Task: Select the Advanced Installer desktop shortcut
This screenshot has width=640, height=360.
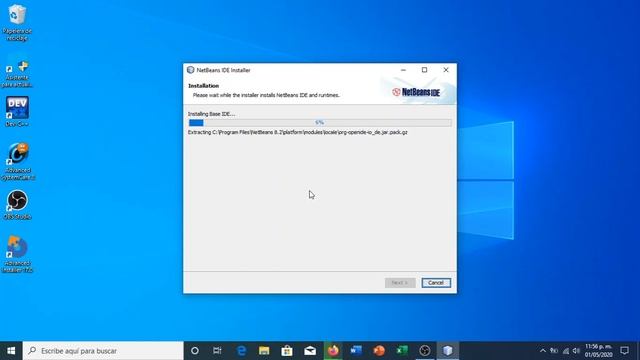Action: 17,254
